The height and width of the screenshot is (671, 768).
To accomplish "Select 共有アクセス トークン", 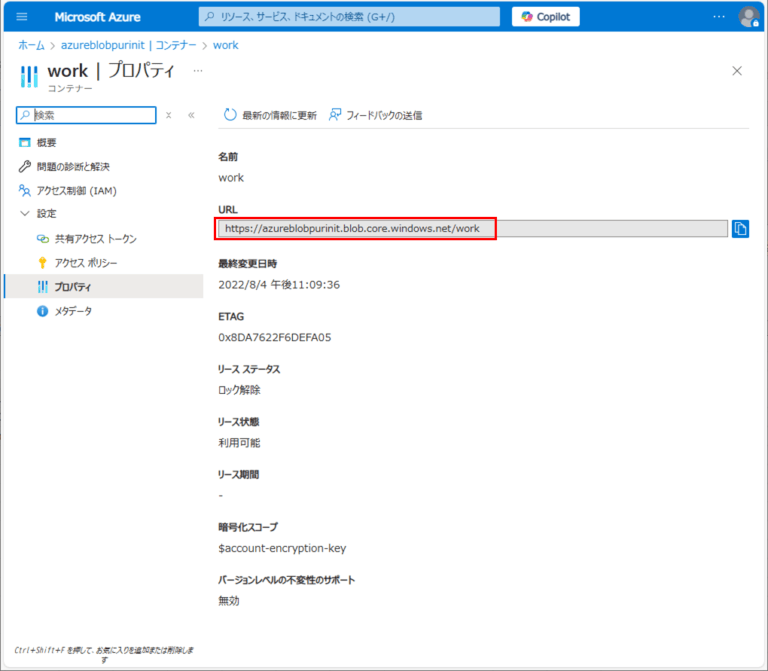I will pos(95,239).
